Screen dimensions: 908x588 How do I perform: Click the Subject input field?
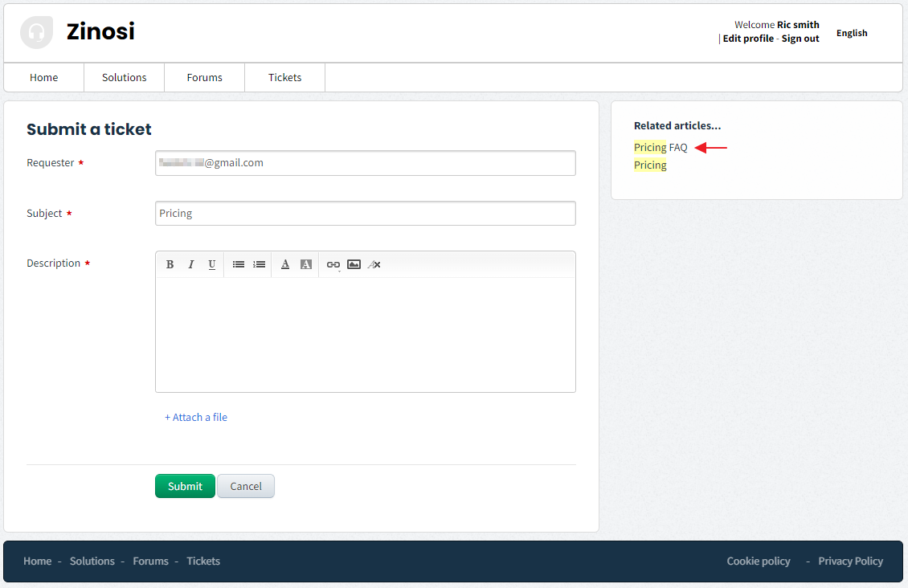click(x=366, y=214)
